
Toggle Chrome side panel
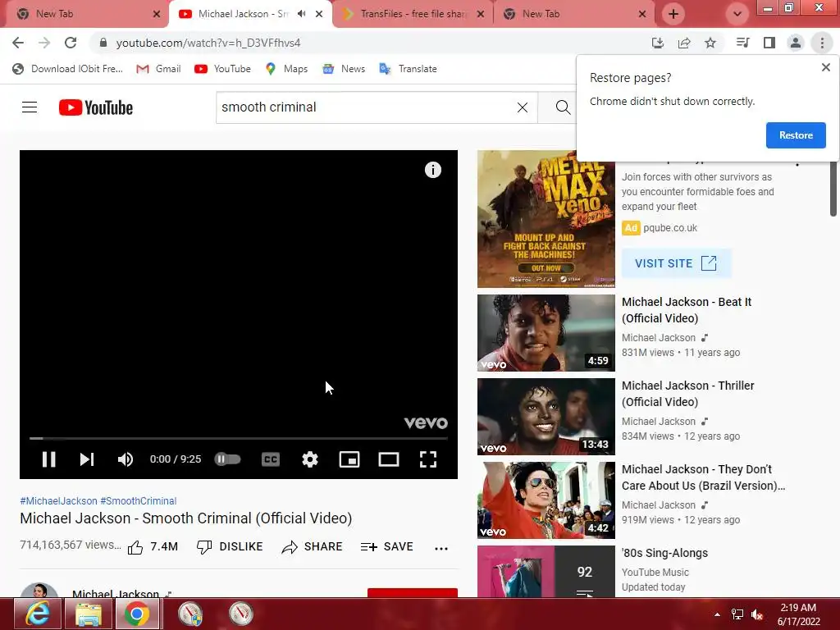coord(769,43)
